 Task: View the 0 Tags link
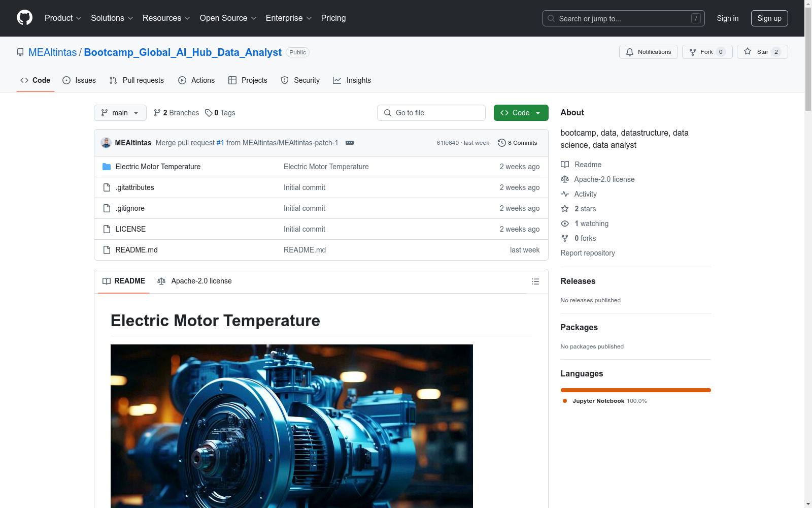tap(220, 113)
